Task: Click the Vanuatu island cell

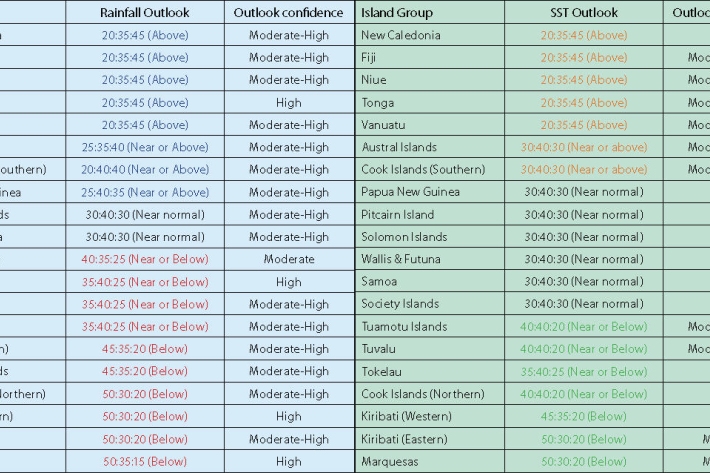Action: point(383,125)
